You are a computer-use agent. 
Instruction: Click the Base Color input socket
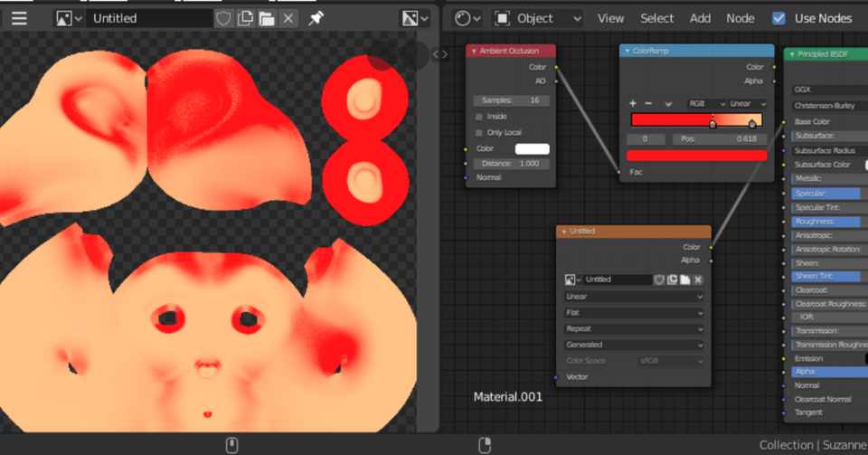[784, 122]
